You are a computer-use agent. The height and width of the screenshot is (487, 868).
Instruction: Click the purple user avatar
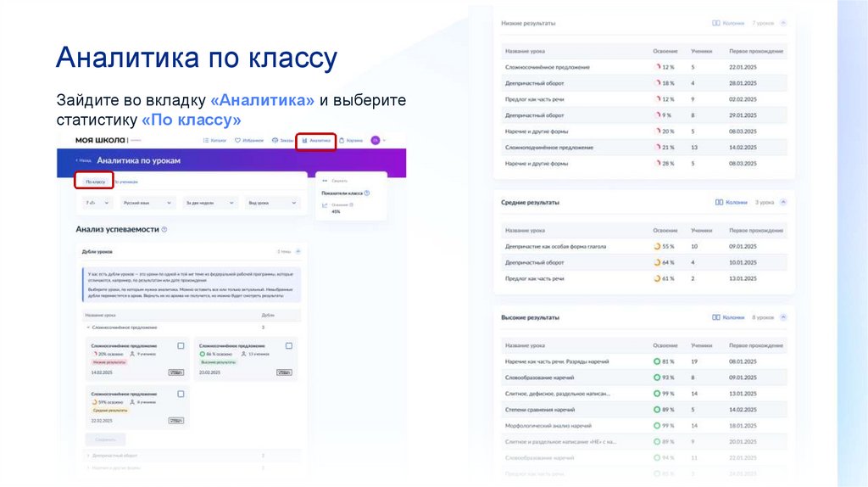[376, 141]
